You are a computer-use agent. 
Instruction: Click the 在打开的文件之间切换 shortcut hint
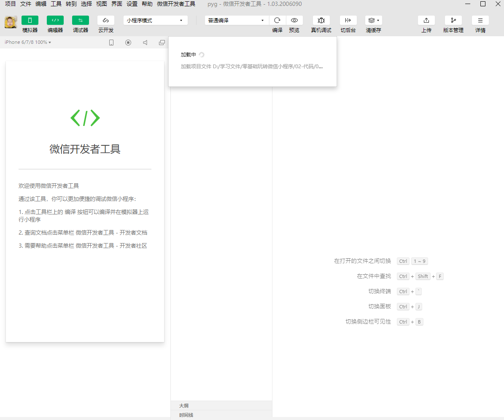(x=363, y=261)
